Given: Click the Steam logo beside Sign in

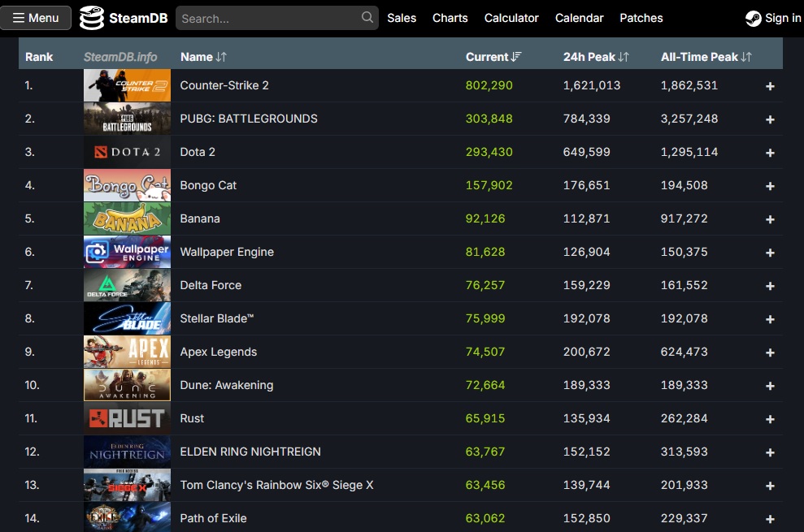Looking at the screenshot, I should [x=753, y=19].
